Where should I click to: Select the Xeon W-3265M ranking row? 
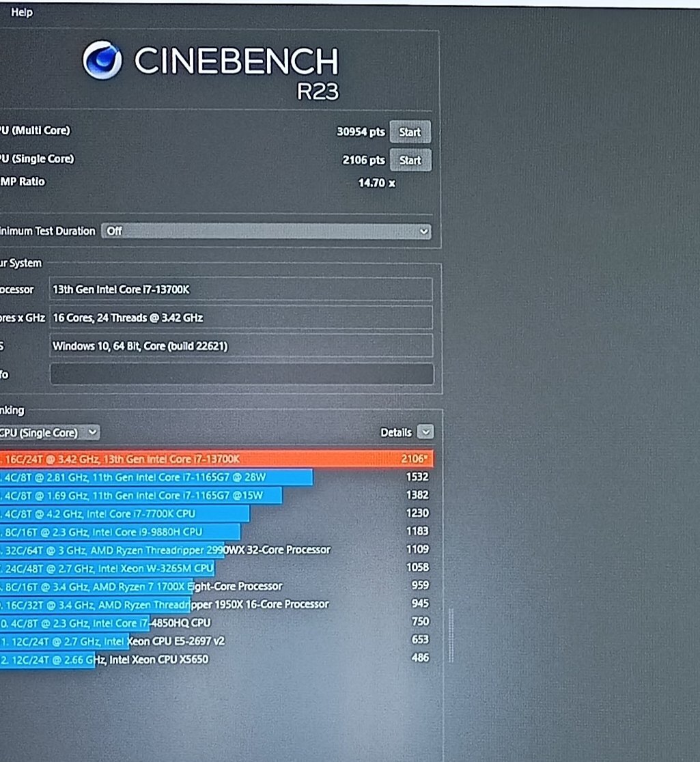216,568
